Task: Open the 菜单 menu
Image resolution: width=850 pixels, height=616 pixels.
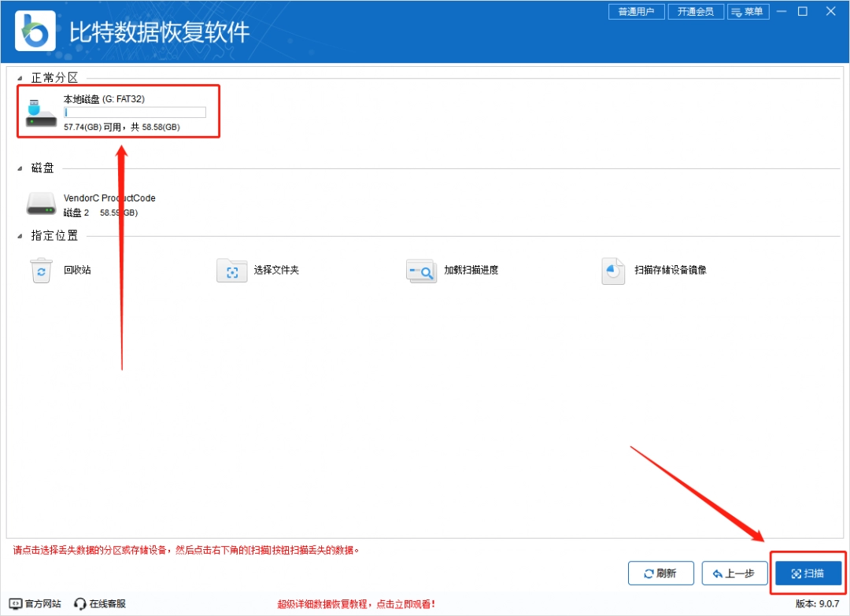Action: [748, 11]
